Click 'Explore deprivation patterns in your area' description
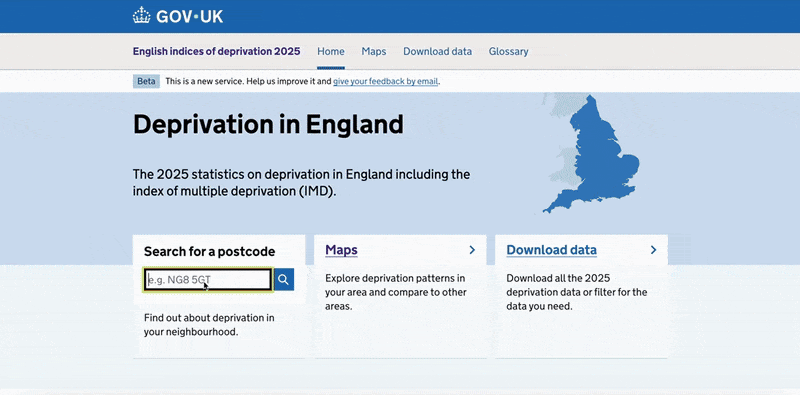The image size is (800, 395). (x=396, y=292)
